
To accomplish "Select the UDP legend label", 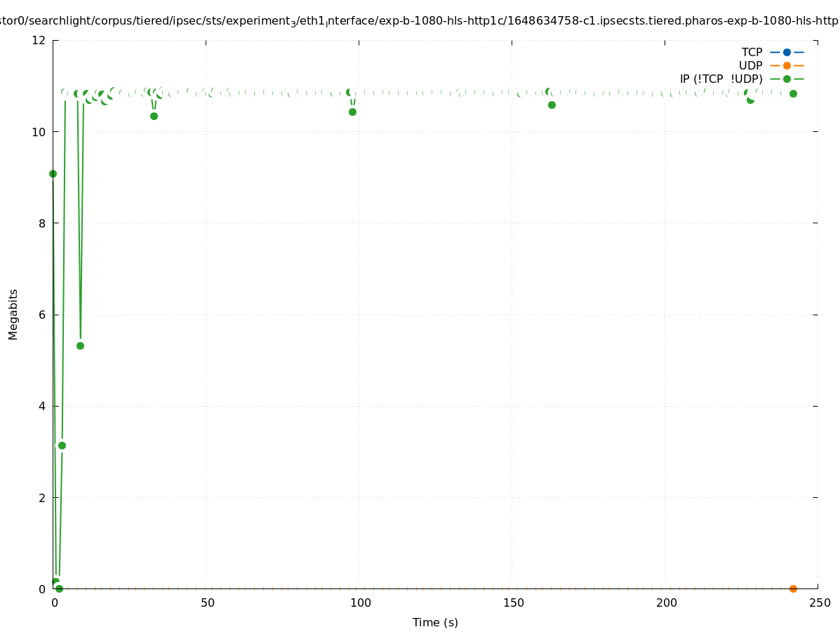I will (750, 65).
